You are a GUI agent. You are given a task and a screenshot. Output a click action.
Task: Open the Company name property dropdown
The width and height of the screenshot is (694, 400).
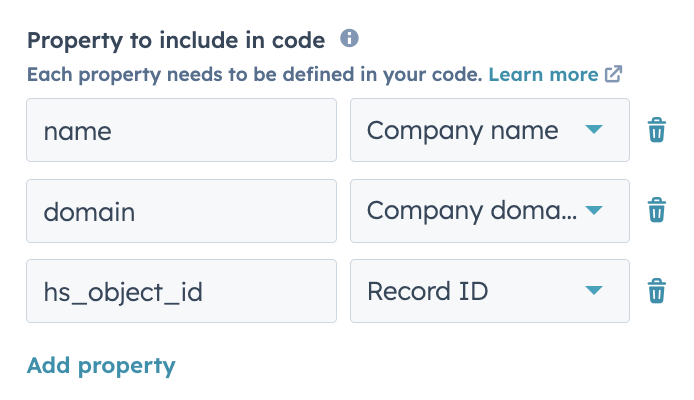pos(489,130)
